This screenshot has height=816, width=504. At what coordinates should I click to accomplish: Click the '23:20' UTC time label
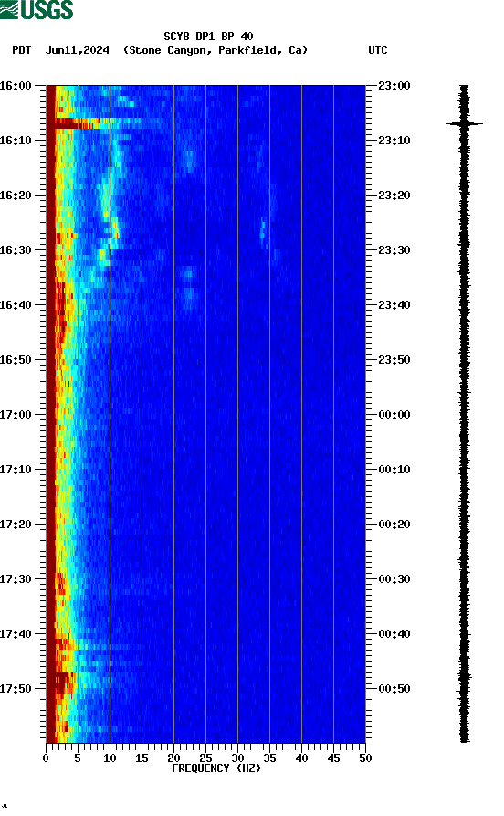(x=394, y=196)
